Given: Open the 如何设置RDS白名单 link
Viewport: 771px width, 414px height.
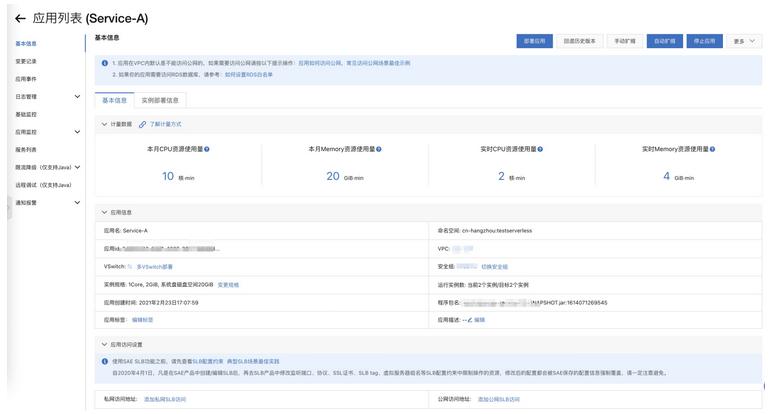Looking at the screenshot, I should (x=249, y=75).
